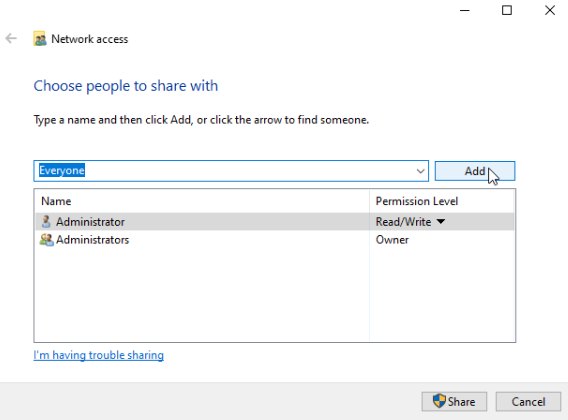Screen dimensions: 568x420
Task: Close the Network access dialog
Action: tap(550, 11)
